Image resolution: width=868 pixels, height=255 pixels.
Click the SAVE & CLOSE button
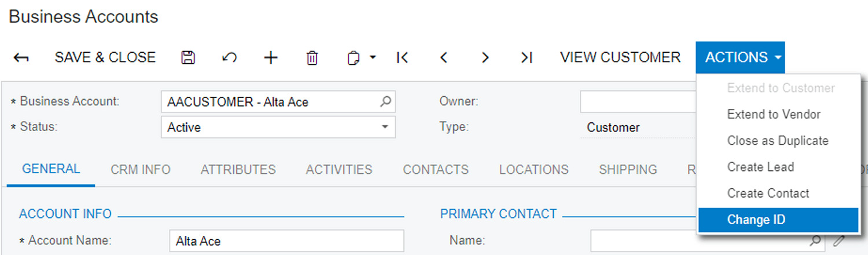coord(105,57)
